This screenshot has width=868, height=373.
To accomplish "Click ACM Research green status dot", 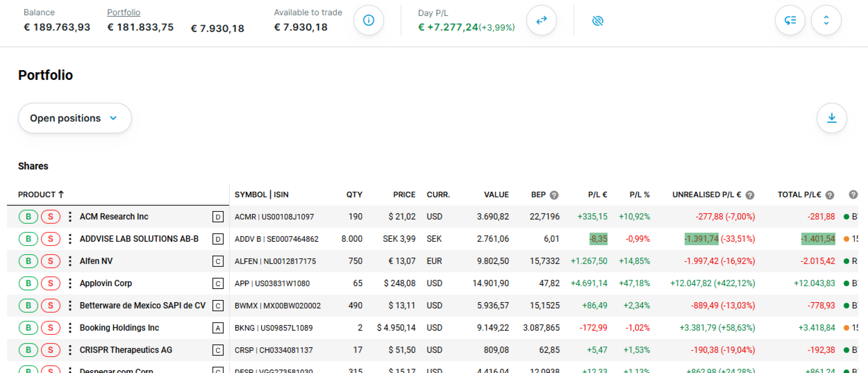I will coord(846,217).
